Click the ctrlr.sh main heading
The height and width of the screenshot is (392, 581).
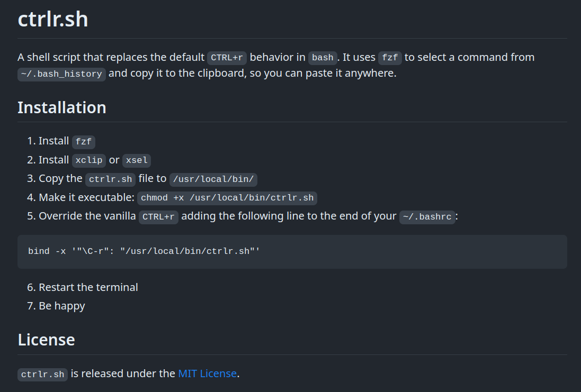pos(53,20)
